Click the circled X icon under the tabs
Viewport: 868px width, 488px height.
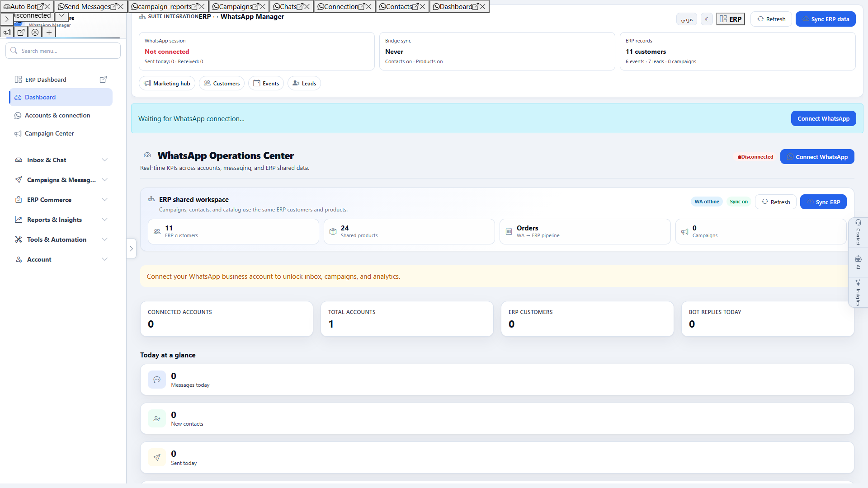coord(35,32)
